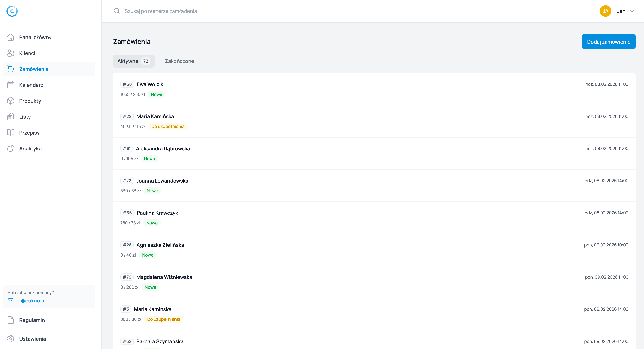
Task: Click the Analityka pie chart icon
Action: (10, 148)
